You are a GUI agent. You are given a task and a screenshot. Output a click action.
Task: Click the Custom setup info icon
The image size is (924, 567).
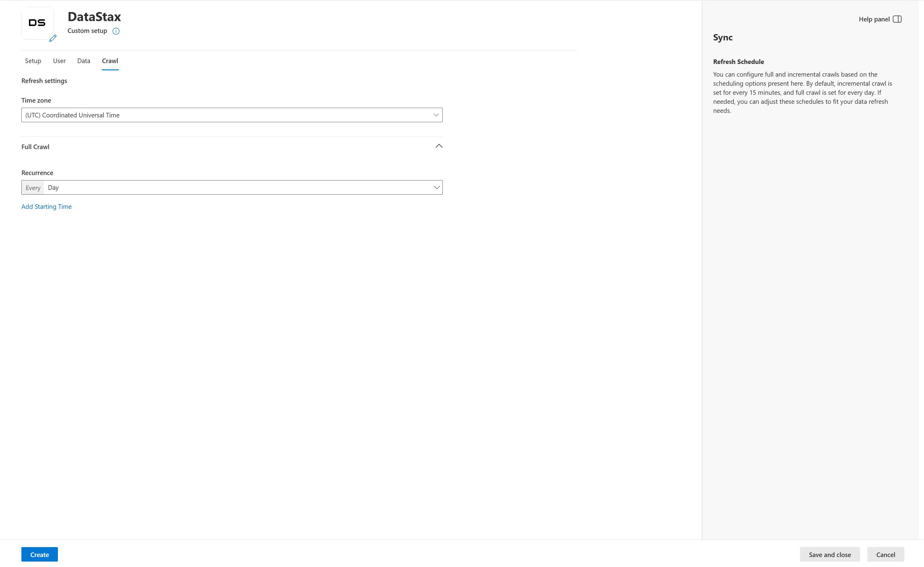(x=116, y=31)
